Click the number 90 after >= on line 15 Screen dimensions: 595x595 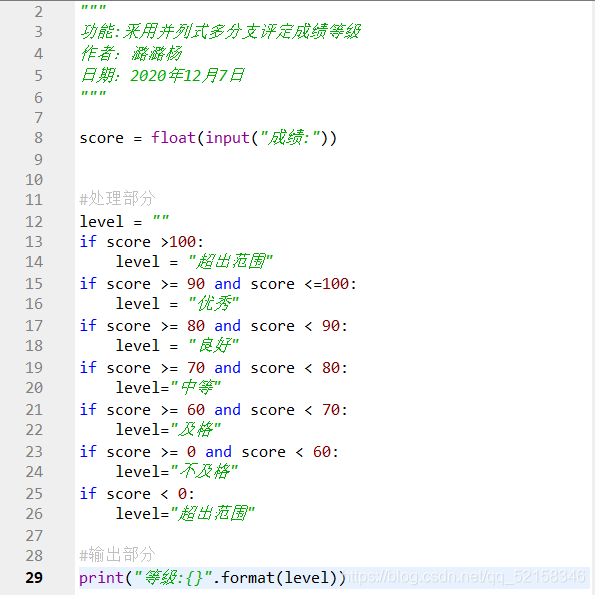point(196,284)
